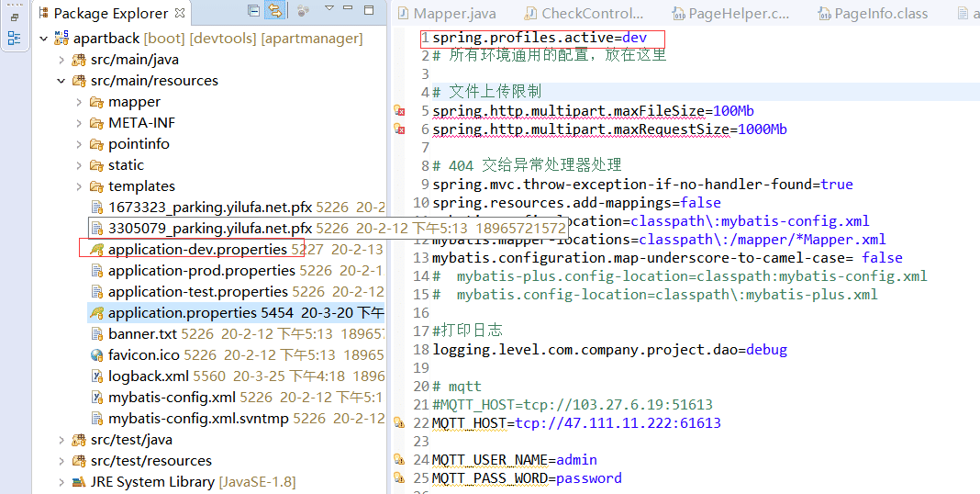Open application-dev.properties file
The height and width of the screenshot is (494, 980).
(x=197, y=250)
